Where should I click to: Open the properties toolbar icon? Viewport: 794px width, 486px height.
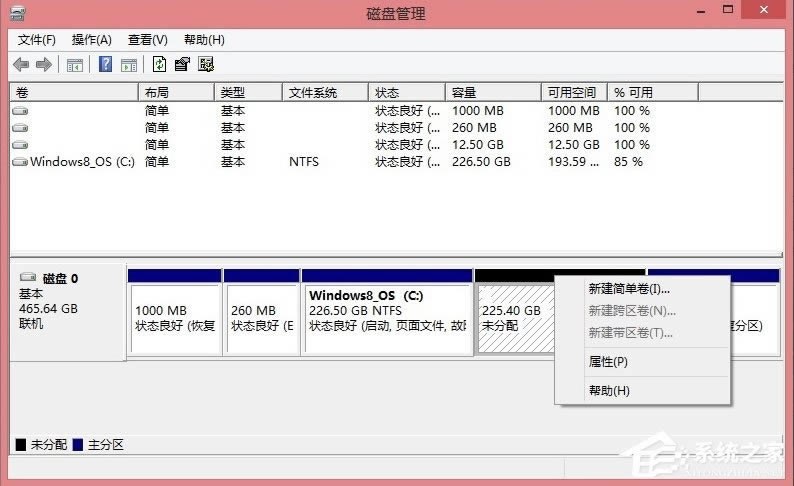click(x=182, y=64)
